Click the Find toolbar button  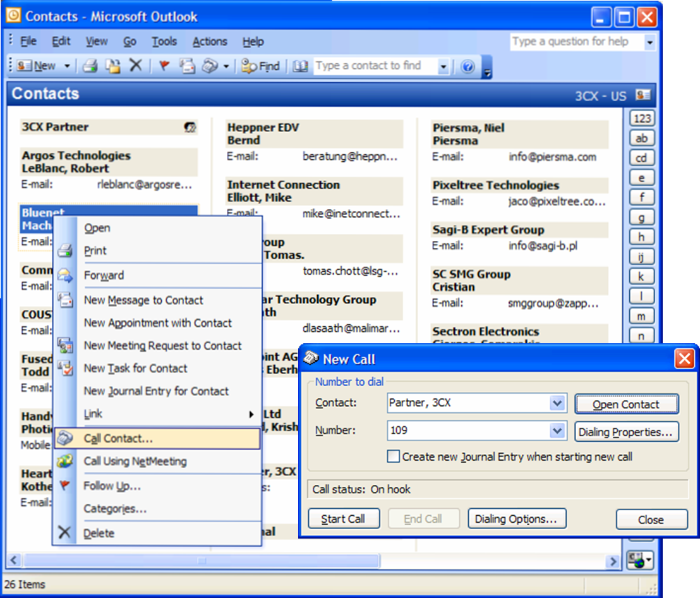point(260,66)
